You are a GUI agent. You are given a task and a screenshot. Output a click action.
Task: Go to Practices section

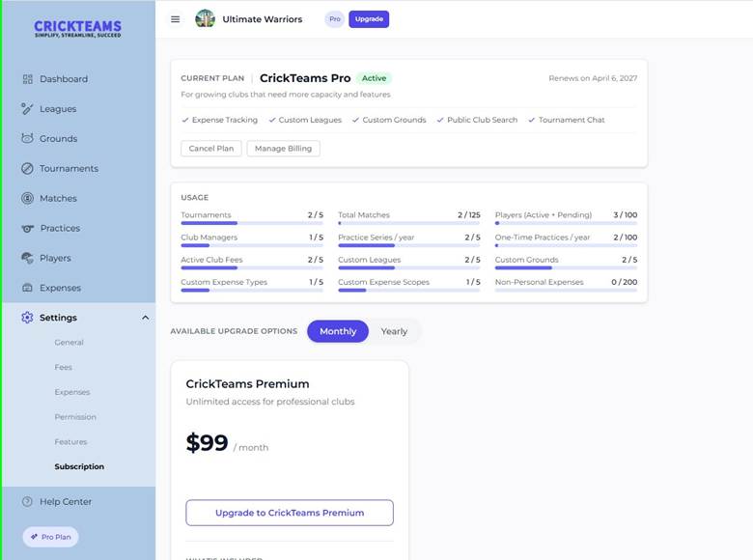(x=60, y=228)
